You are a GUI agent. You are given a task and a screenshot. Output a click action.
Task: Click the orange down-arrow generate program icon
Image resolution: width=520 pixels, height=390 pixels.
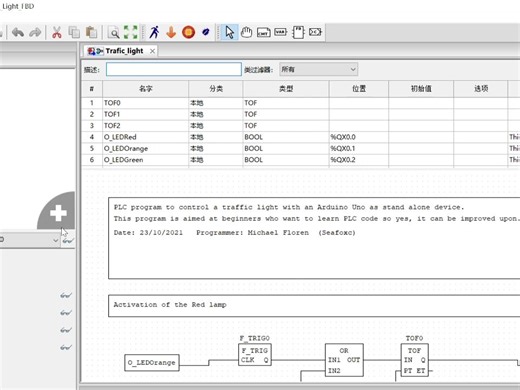(x=171, y=32)
